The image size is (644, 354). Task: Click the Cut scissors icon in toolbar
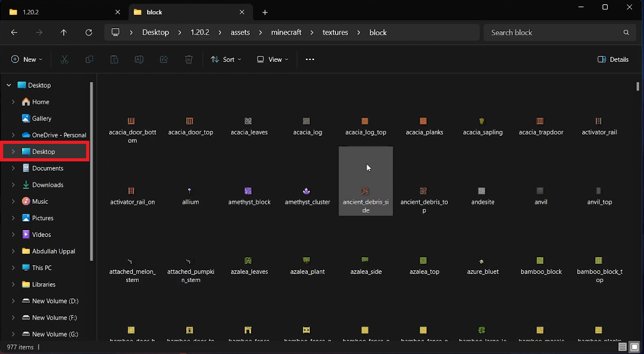pyautogui.click(x=64, y=59)
